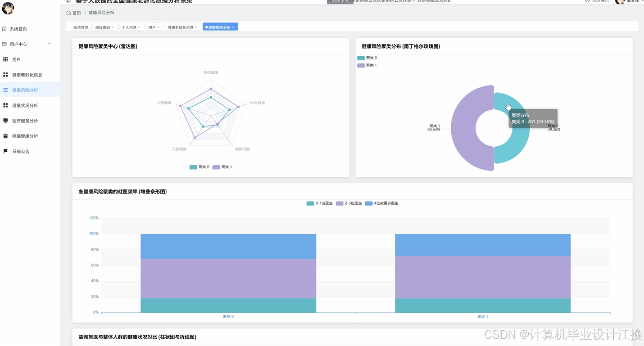644x346 pixels.
Task: Open 睡眠健康分析 via its clipboard icon
Action: pos(5,136)
